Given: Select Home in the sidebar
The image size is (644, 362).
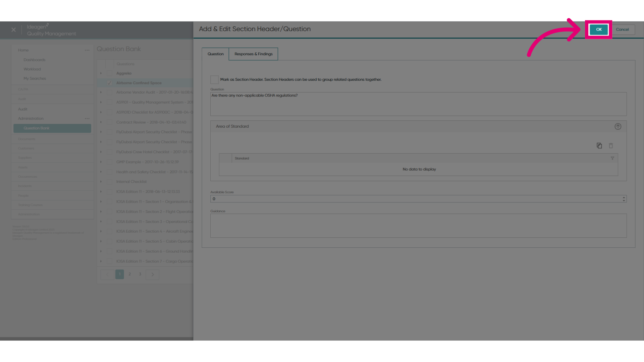Looking at the screenshot, I should click(23, 50).
